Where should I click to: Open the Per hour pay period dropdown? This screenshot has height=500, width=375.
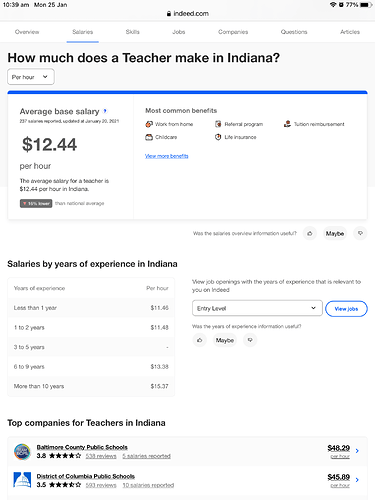point(31,77)
